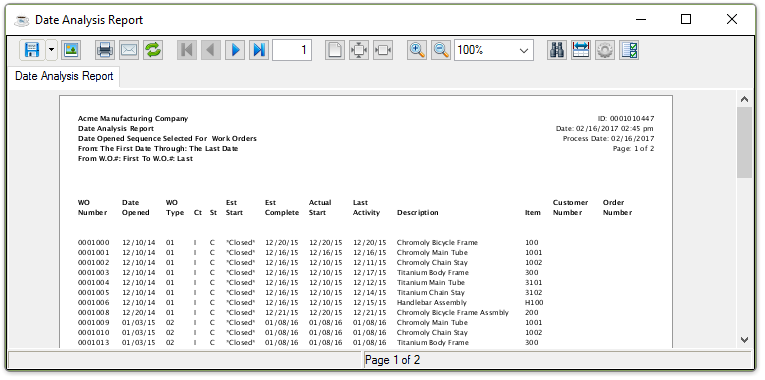
Task: Click the column width table icon
Action: pos(581,50)
